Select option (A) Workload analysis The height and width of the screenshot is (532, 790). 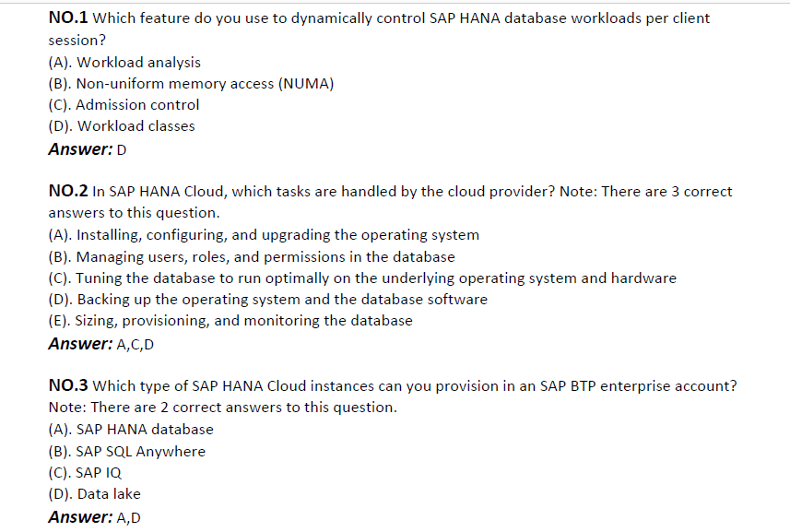(x=124, y=63)
